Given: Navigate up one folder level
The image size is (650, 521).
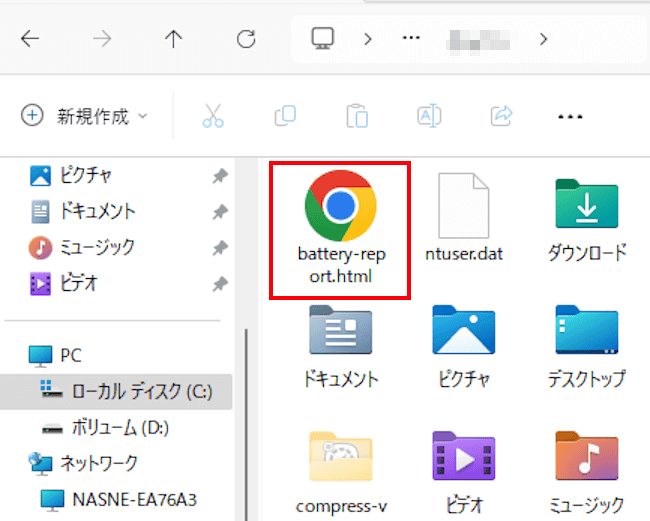Looking at the screenshot, I should tap(173, 39).
